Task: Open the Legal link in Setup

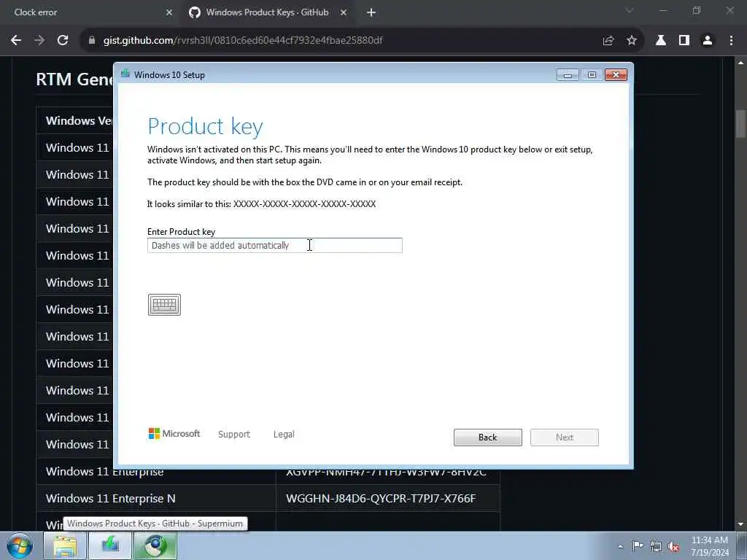Action: pos(284,435)
